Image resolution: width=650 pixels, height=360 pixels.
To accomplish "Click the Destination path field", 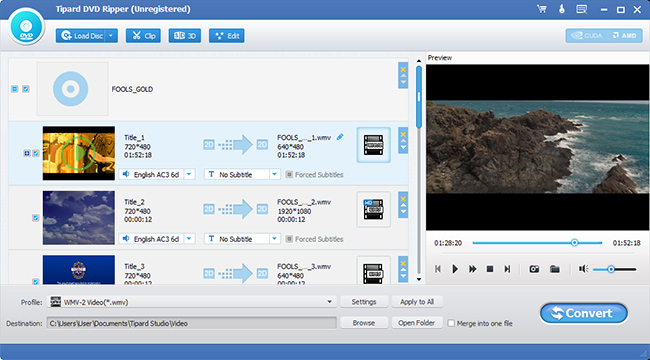I will point(192,323).
